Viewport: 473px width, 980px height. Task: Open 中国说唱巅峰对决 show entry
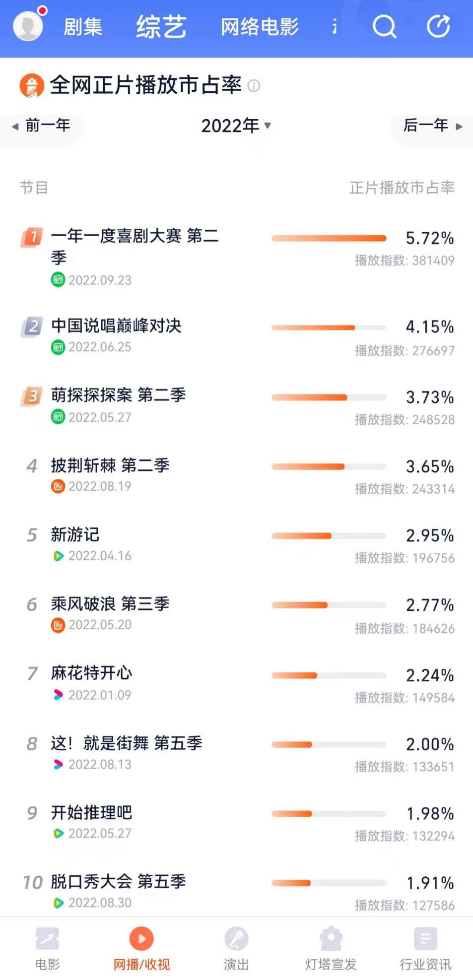click(116, 326)
